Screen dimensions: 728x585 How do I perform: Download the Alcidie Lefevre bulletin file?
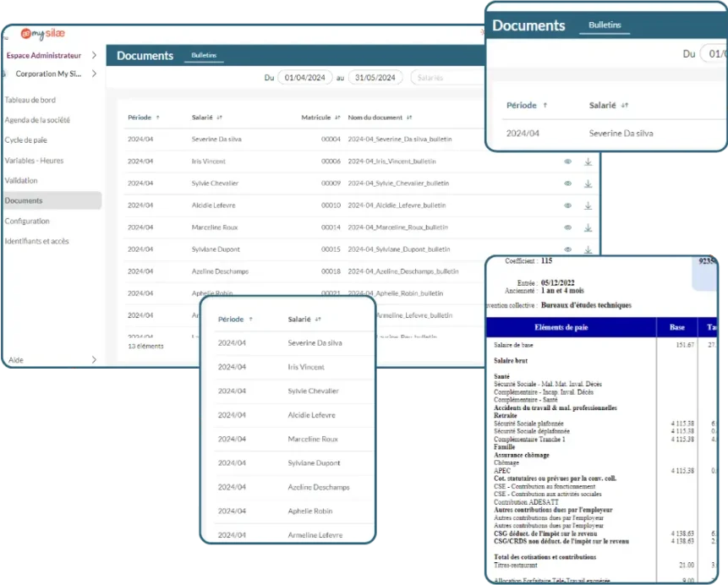588,205
